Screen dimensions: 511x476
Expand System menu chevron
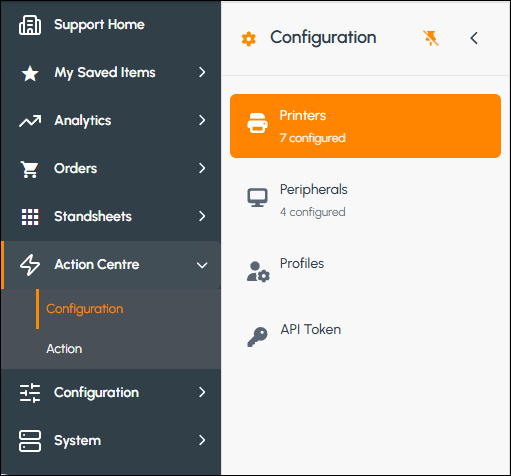(x=202, y=440)
